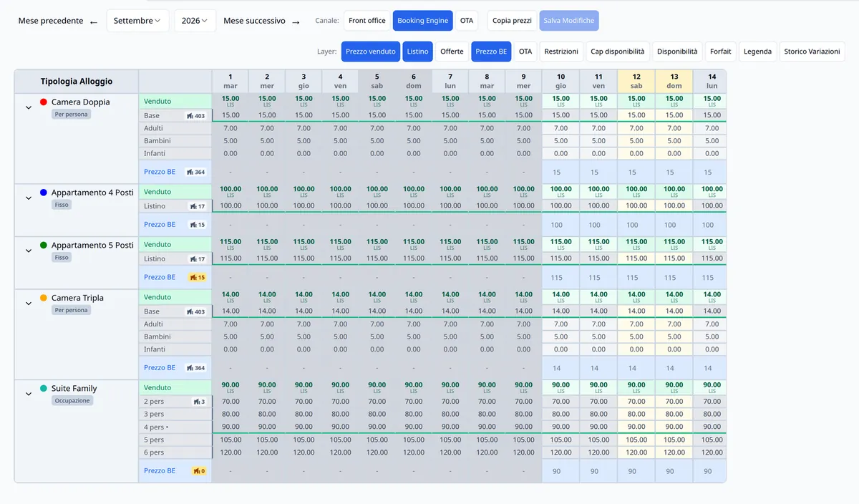Click the red dot next to Camera Doppia

pyautogui.click(x=44, y=102)
